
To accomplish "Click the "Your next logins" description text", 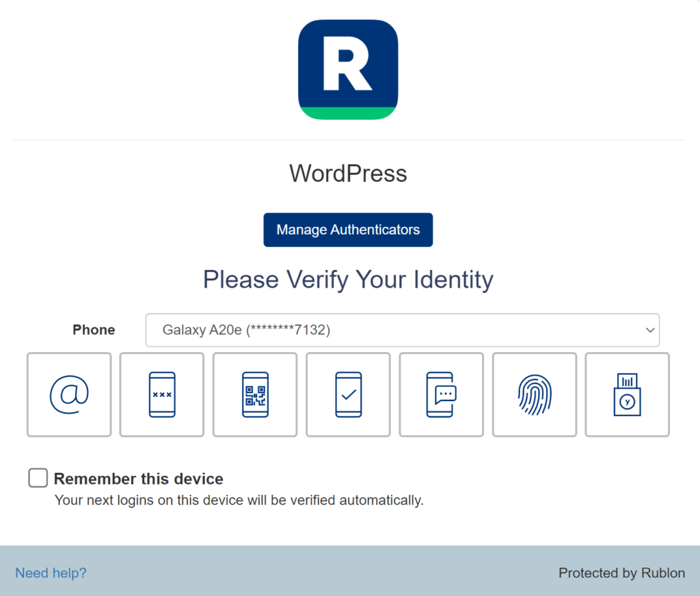I will coord(239,500).
